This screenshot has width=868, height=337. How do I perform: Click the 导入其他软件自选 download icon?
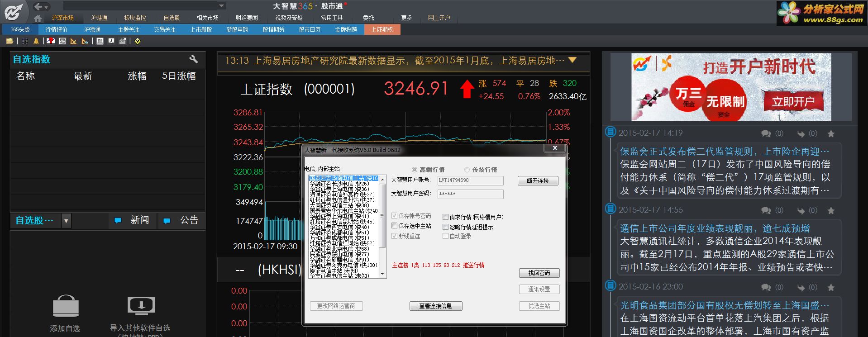coord(141,306)
